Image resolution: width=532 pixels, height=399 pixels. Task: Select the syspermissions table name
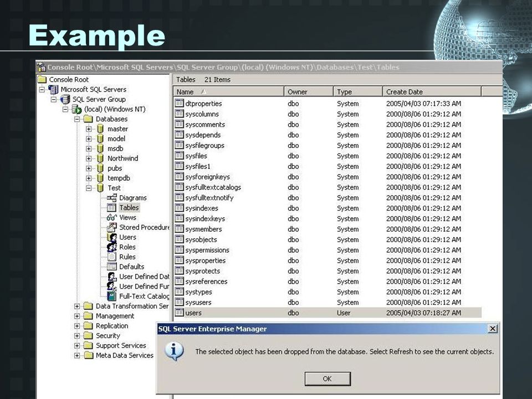pos(207,250)
